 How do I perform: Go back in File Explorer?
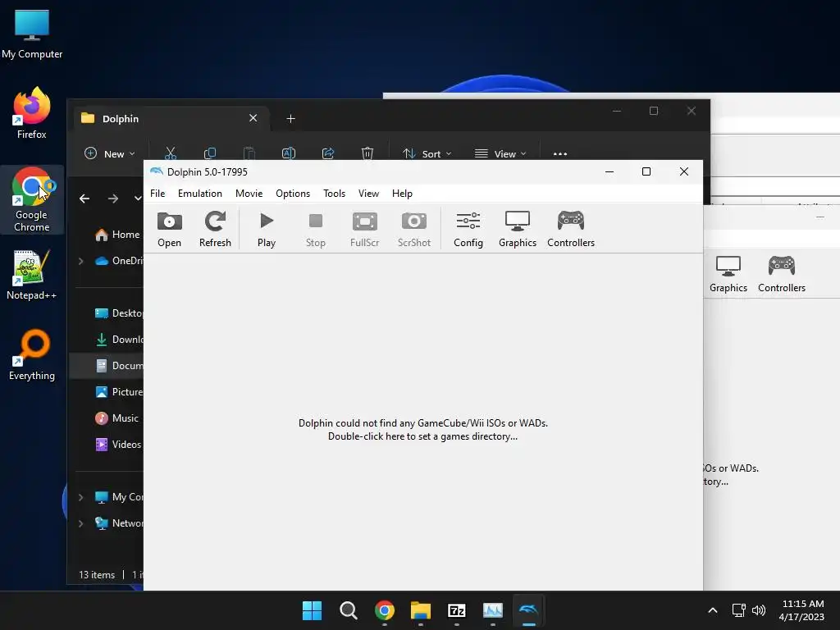point(84,199)
